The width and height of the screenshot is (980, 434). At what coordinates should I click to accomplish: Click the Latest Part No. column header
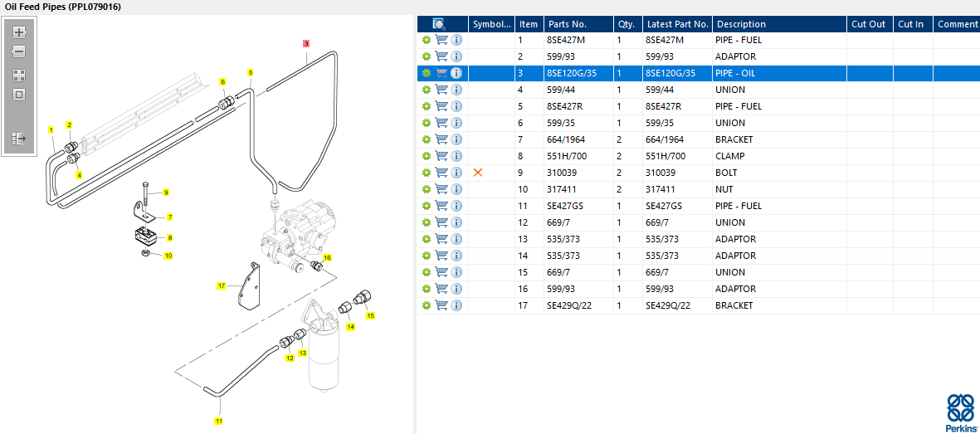click(x=677, y=24)
